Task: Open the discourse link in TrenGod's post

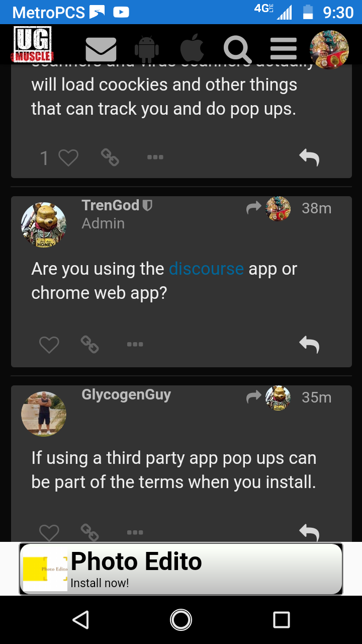Action: [206, 269]
